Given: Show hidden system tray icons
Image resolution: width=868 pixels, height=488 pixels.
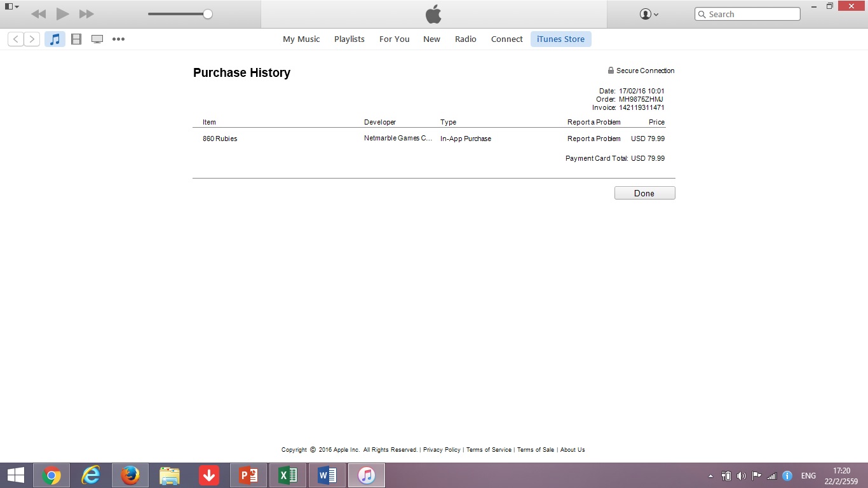Looking at the screenshot, I should pos(710,476).
